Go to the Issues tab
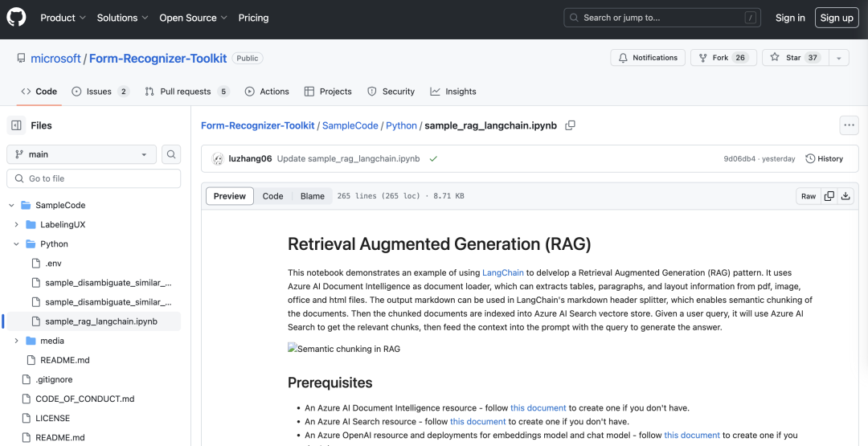 [x=100, y=92]
